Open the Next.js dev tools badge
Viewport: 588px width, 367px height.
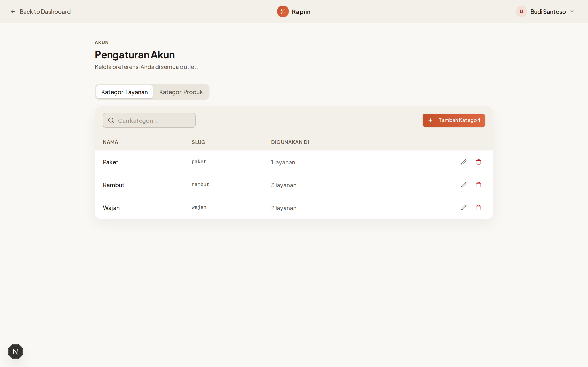pyautogui.click(x=15, y=351)
